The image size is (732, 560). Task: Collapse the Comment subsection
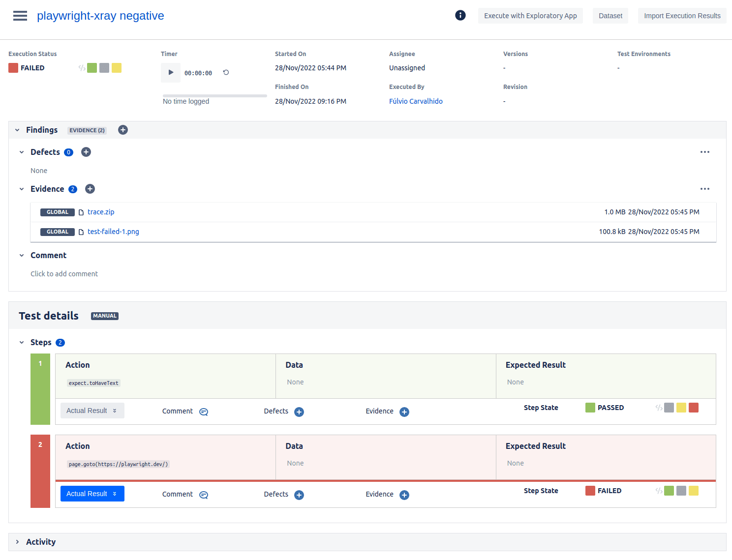(x=22, y=255)
